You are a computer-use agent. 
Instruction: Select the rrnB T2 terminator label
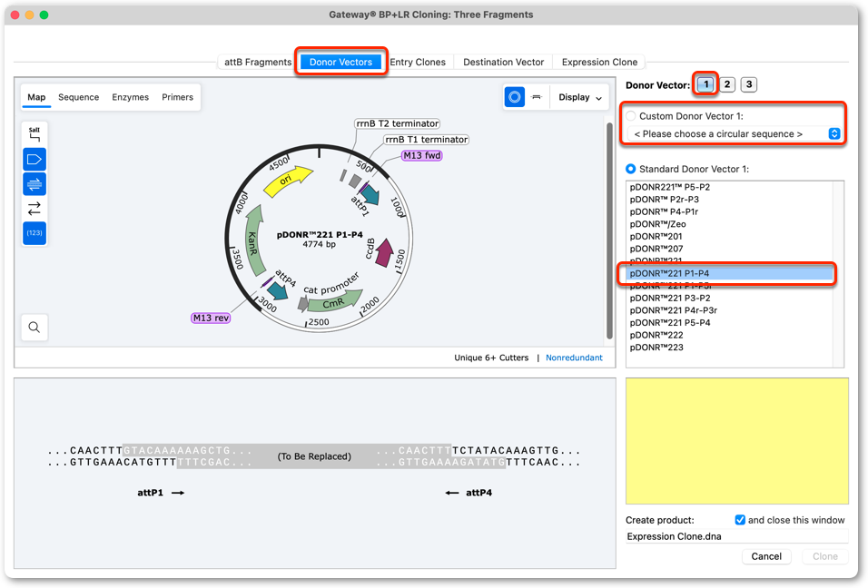[x=398, y=123]
